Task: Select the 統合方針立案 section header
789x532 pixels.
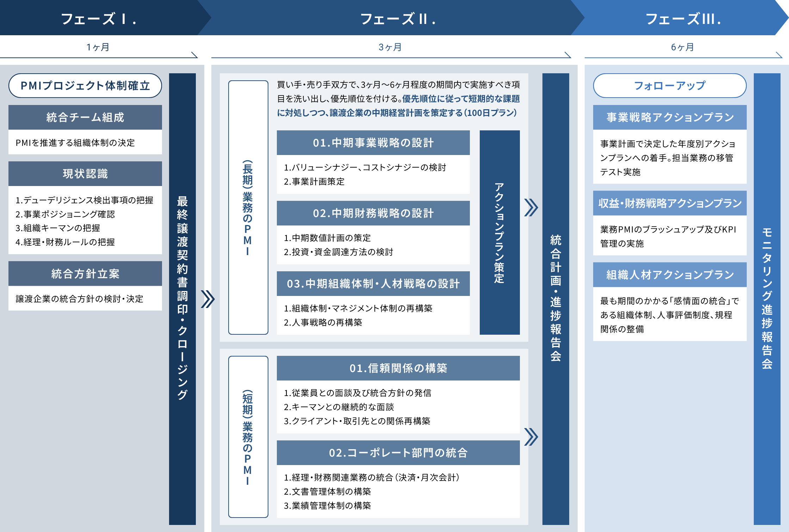Action: [85, 274]
